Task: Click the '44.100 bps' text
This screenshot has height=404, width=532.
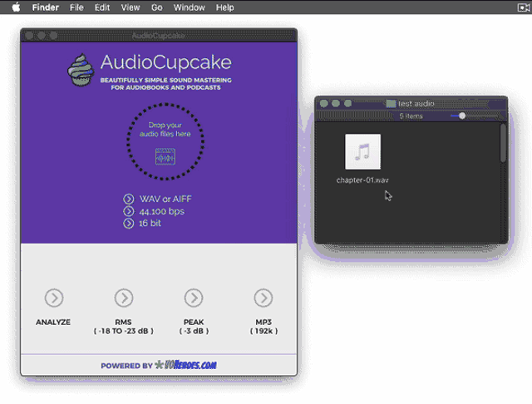Action: pyautogui.click(x=162, y=211)
